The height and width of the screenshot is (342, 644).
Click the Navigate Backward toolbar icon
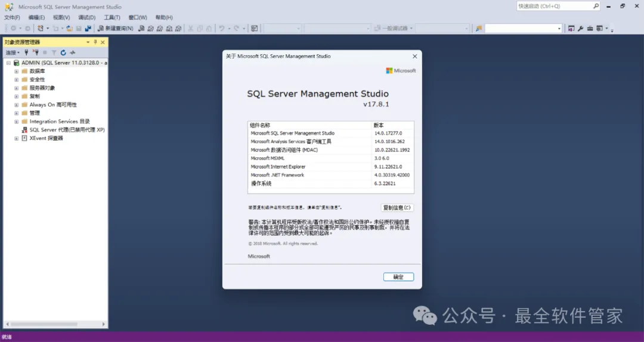14,29
